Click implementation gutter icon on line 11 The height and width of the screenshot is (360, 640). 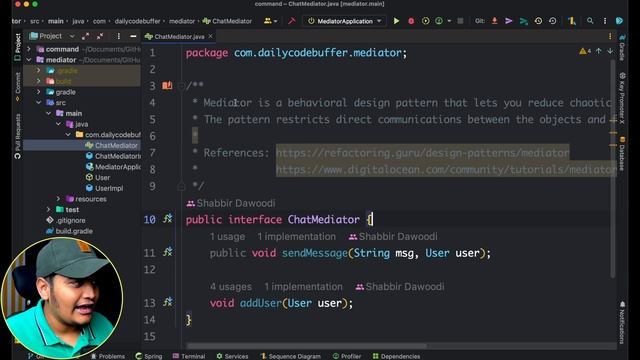167,253
